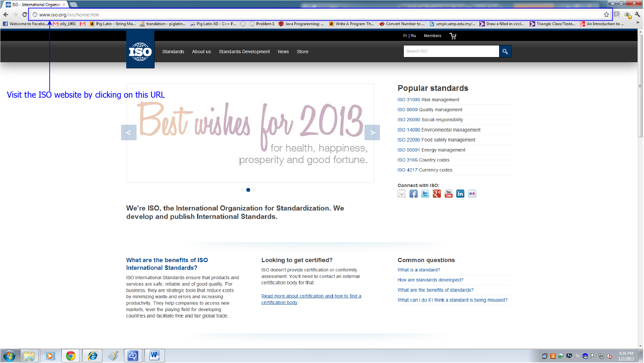Image resolution: width=644 pixels, height=363 pixels.
Task: Open the Members link
Action: (x=432, y=36)
